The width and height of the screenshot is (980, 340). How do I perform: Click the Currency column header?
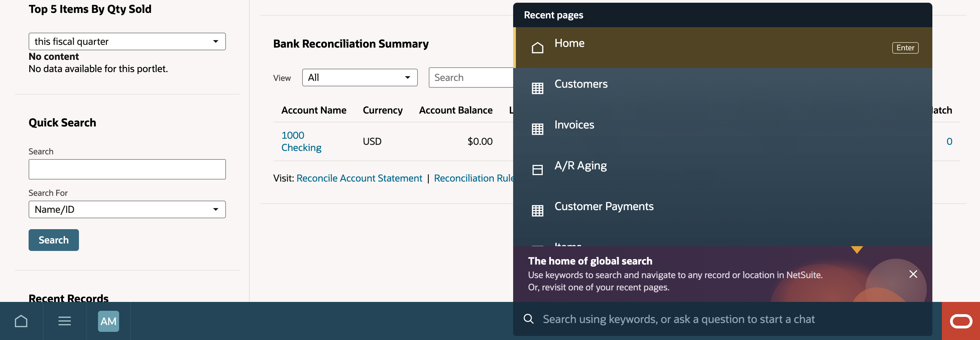382,110
